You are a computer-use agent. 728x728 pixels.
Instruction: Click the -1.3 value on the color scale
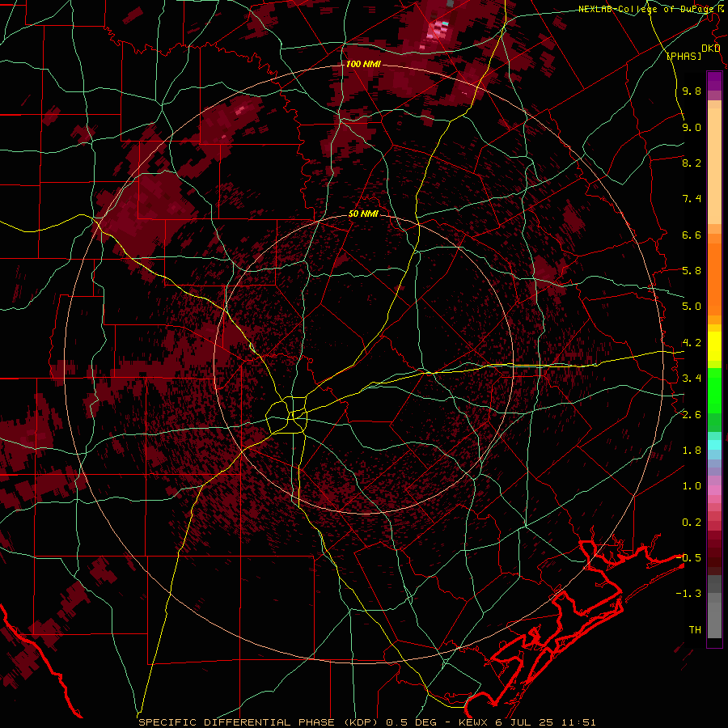pos(688,594)
